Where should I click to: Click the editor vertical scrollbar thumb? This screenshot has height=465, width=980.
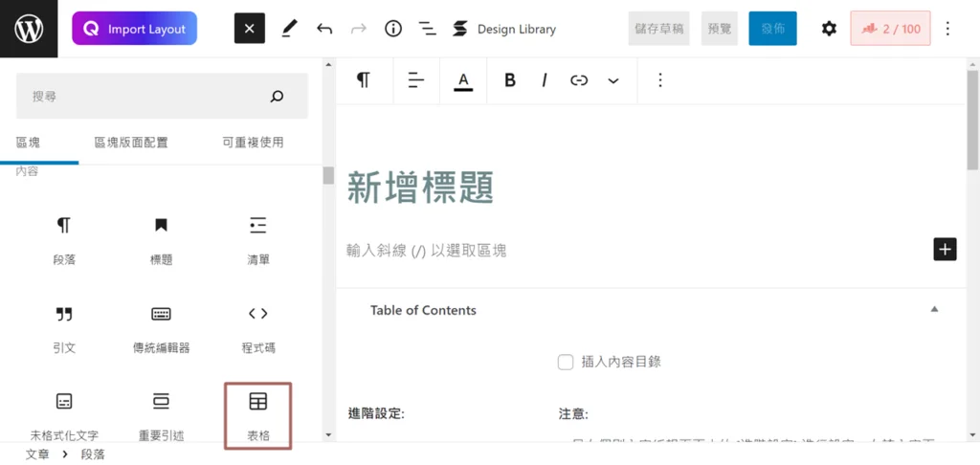point(972,119)
